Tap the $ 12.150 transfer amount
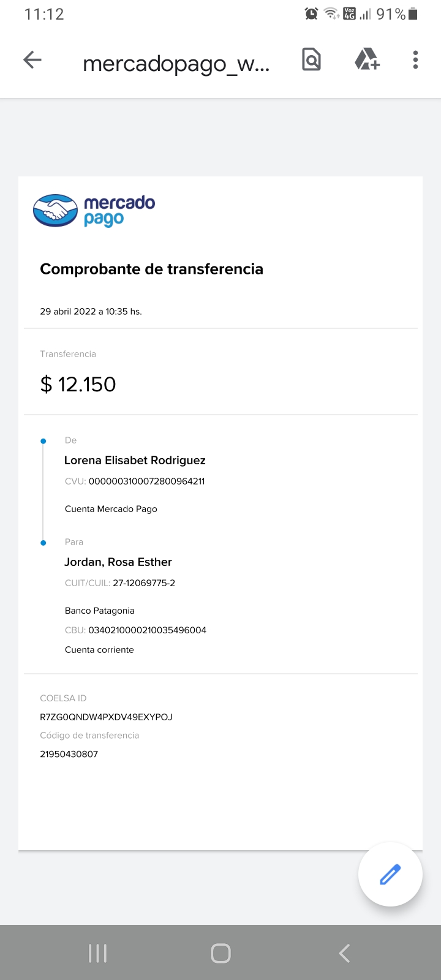The width and height of the screenshot is (441, 980). 78,384
